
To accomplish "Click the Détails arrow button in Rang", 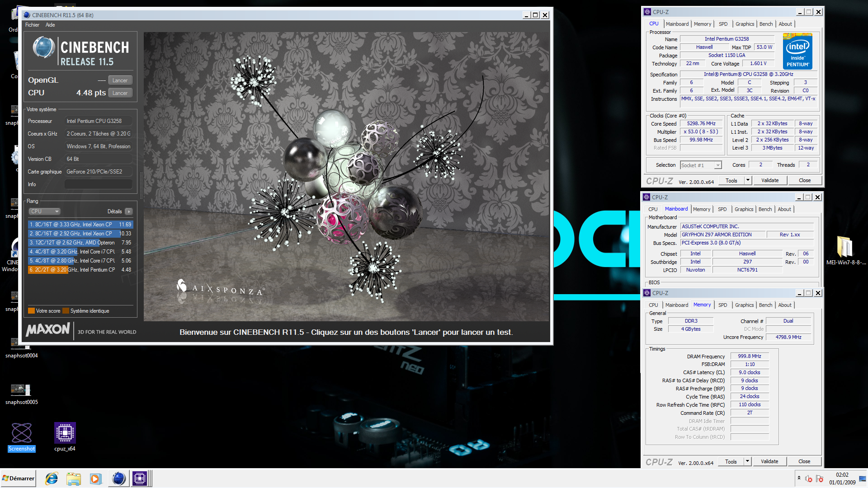I will [x=129, y=211].
